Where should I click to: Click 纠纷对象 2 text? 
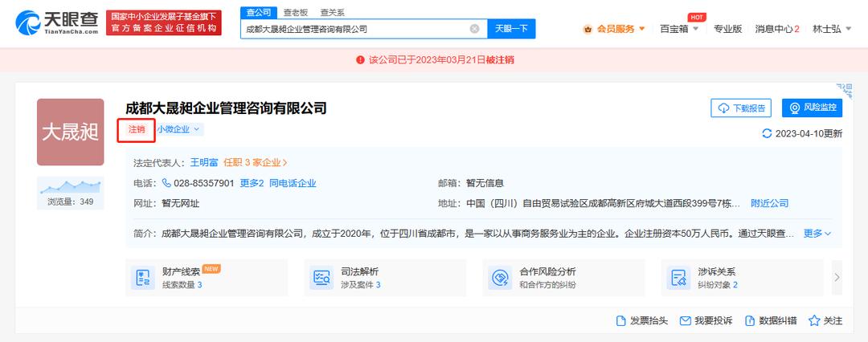click(x=718, y=285)
